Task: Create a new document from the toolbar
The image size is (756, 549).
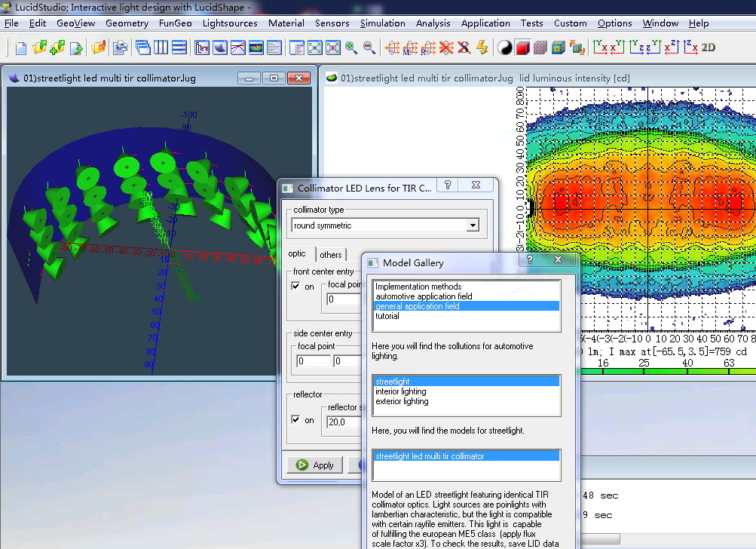Action: 21,48
